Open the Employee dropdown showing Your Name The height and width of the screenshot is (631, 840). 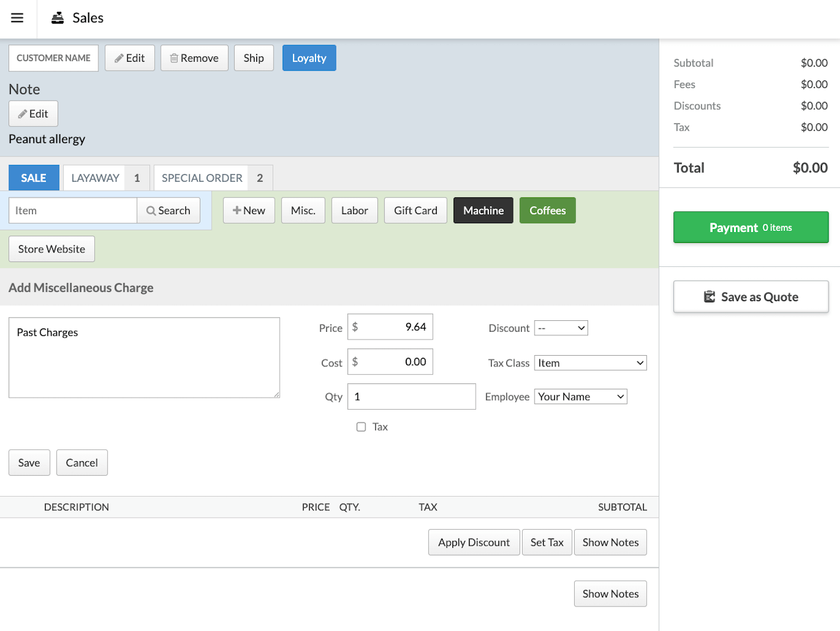580,396
